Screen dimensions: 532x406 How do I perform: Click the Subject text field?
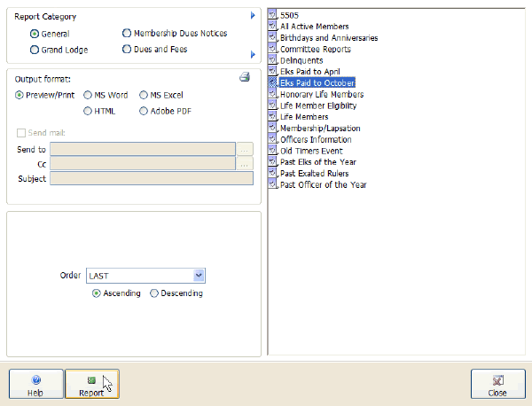pos(152,179)
